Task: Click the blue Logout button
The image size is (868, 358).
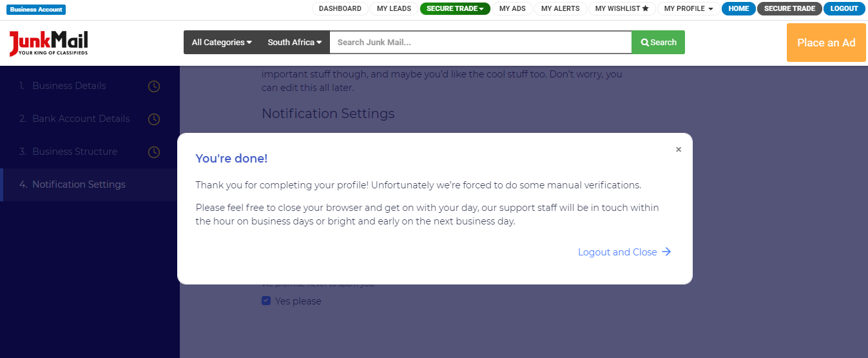Action: tap(844, 9)
